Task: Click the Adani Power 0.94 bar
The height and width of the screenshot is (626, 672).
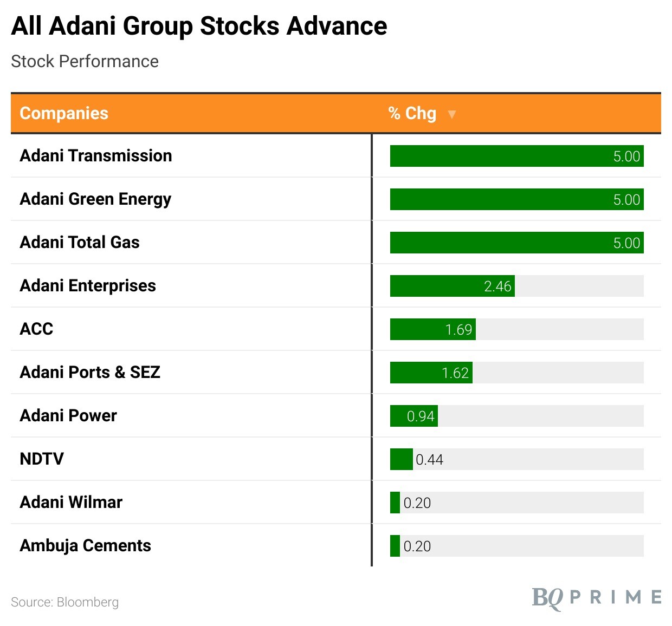Action: (x=413, y=416)
